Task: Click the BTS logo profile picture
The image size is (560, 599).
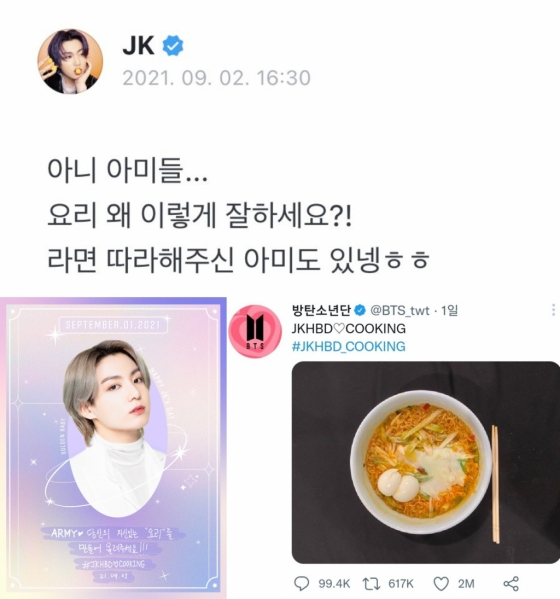Action: click(x=255, y=331)
